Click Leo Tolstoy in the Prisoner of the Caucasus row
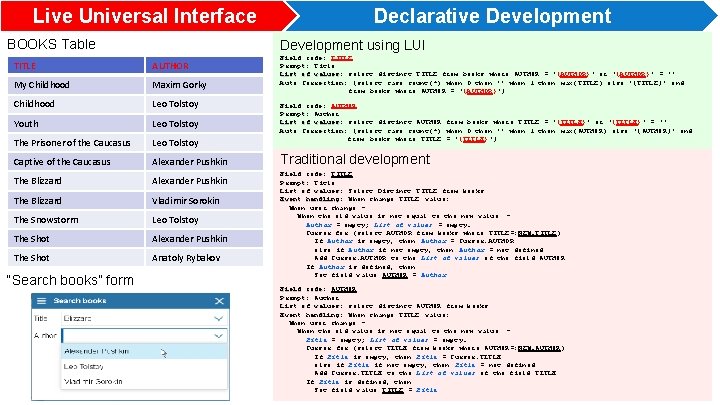The width and height of the screenshot is (720, 405). coord(204,143)
